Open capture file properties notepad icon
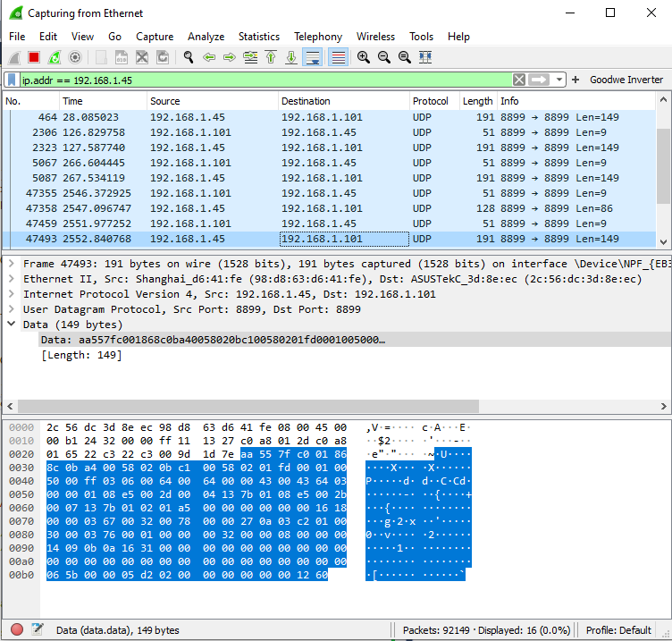The height and width of the screenshot is (641, 672). (x=38, y=629)
